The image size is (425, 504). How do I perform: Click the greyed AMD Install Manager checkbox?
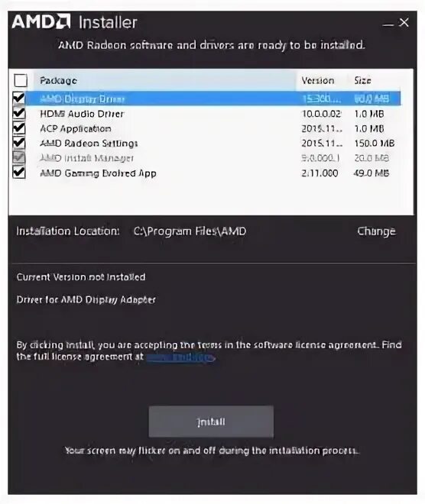pos(18,157)
